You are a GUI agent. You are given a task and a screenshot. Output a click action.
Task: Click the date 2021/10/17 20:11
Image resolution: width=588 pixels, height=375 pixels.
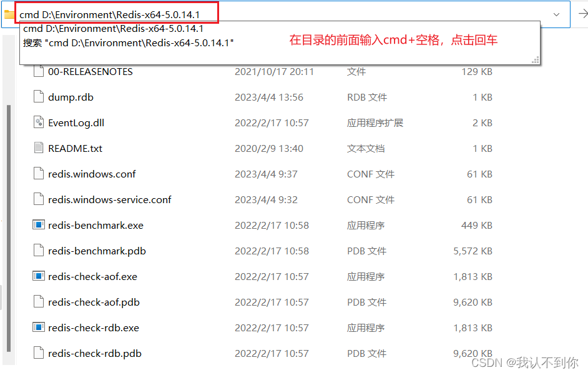click(274, 72)
